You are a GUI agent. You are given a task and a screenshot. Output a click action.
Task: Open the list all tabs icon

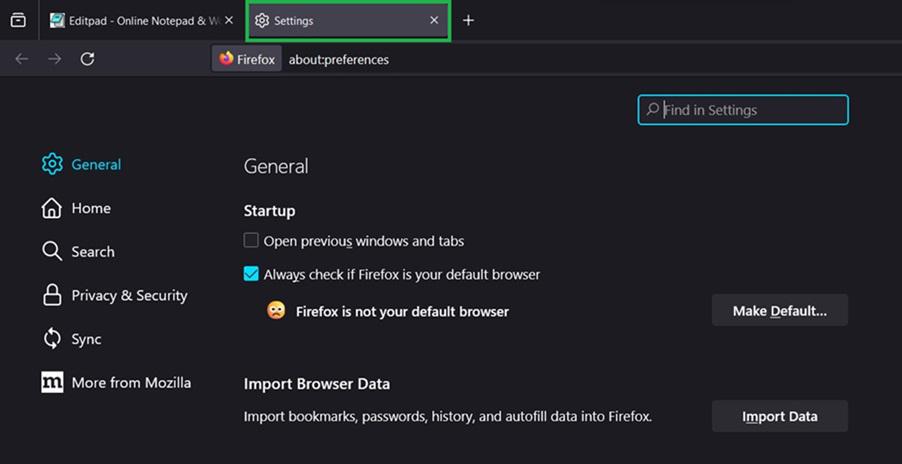18,20
